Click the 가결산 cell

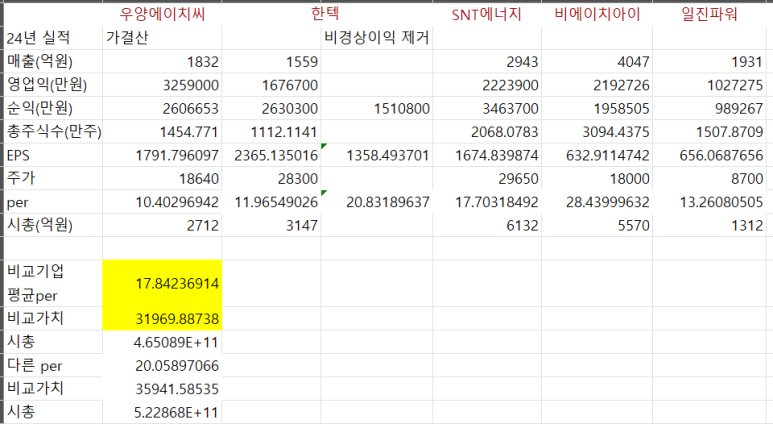coord(162,37)
